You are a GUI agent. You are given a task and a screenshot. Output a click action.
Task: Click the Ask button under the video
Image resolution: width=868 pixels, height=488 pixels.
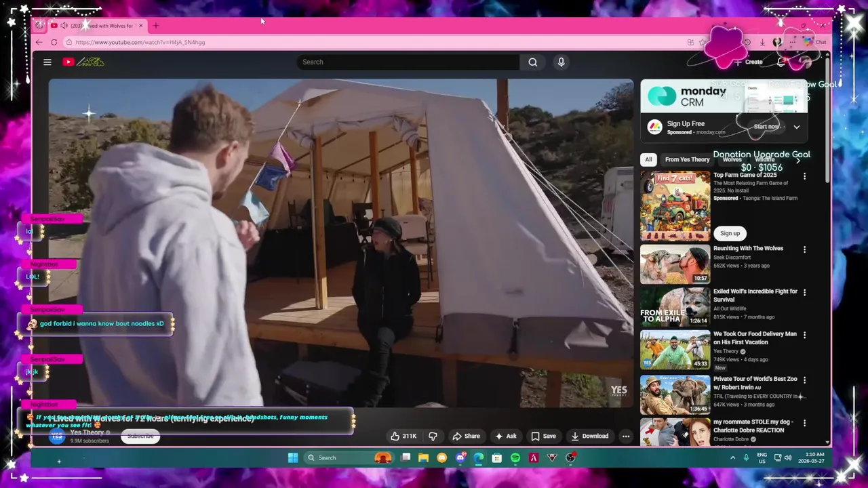pos(506,436)
